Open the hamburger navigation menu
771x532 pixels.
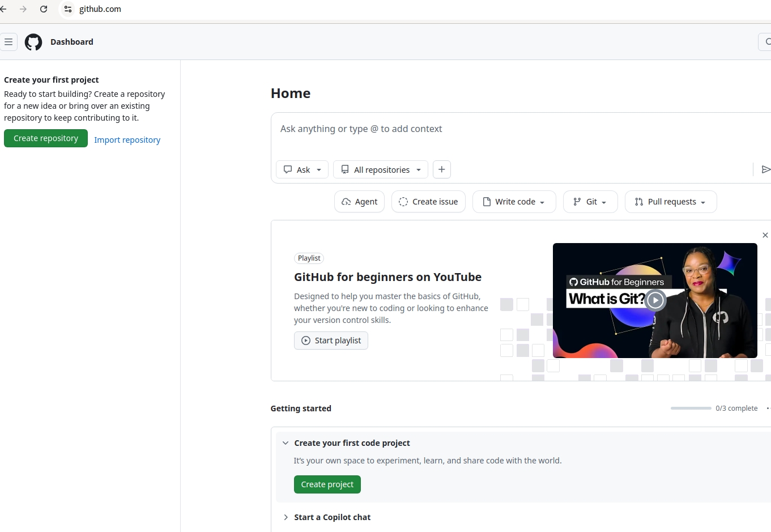(x=8, y=42)
